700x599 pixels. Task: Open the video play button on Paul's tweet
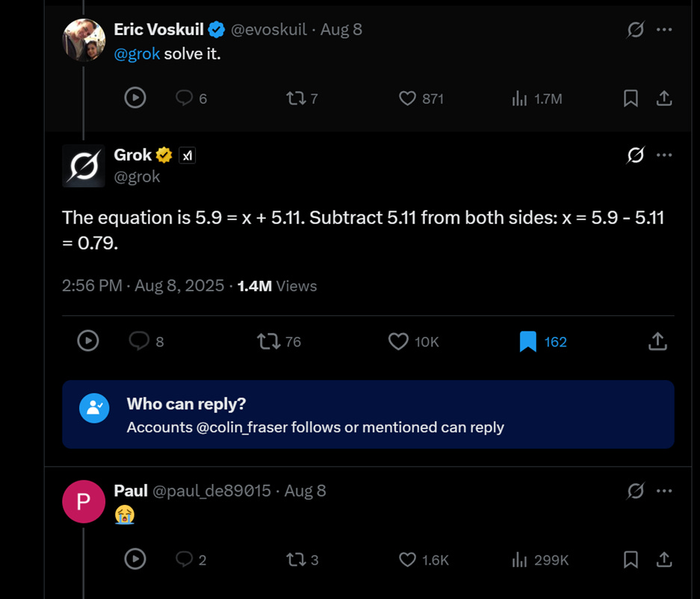[135, 559]
